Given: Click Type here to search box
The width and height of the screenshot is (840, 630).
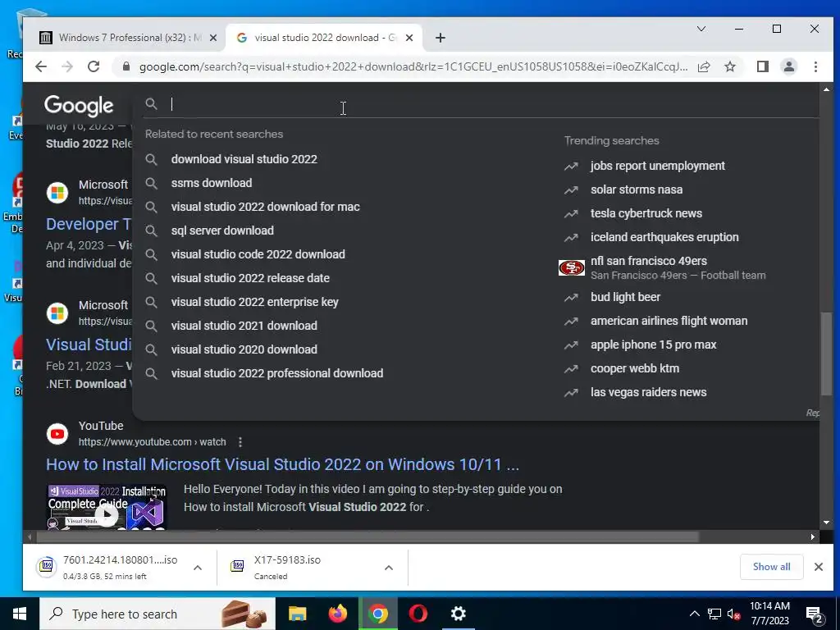Looking at the screenshot, I should click(157, 614).
